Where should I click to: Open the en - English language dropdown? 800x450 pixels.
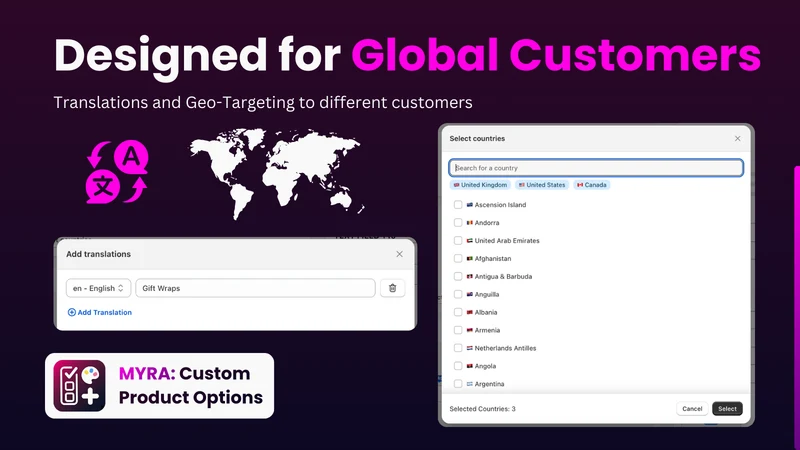(x=98, y=288)
